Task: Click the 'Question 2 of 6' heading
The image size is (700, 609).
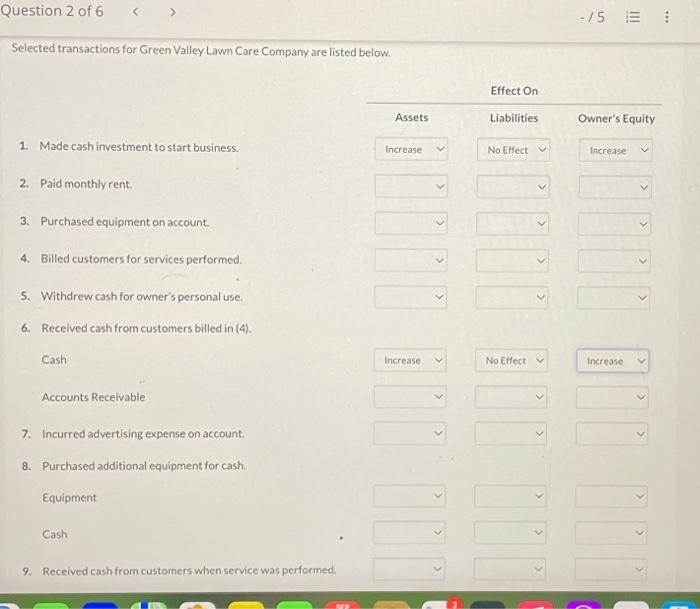Action: [x=52, y=11]
